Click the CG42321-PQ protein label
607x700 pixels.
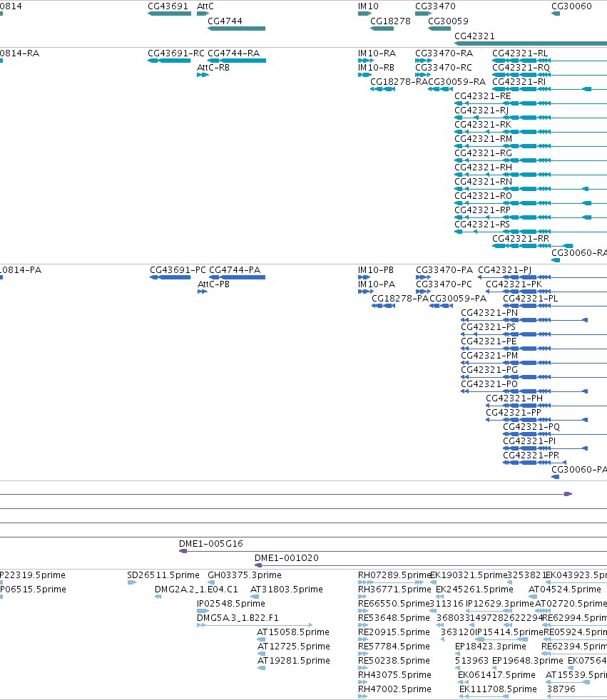point(531,427)
